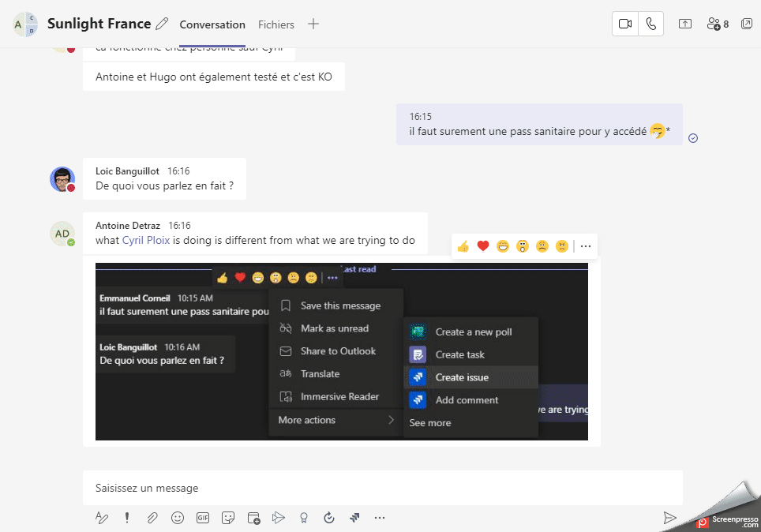React with laugh emoji on Antoine's message
This screenshot has width=761, height=532.
[503, 246]
